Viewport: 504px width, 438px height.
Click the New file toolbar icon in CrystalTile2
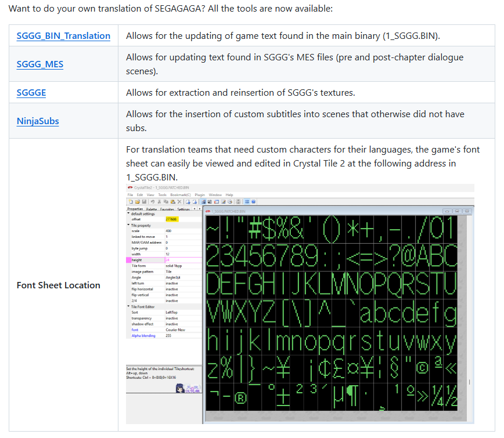131,202
